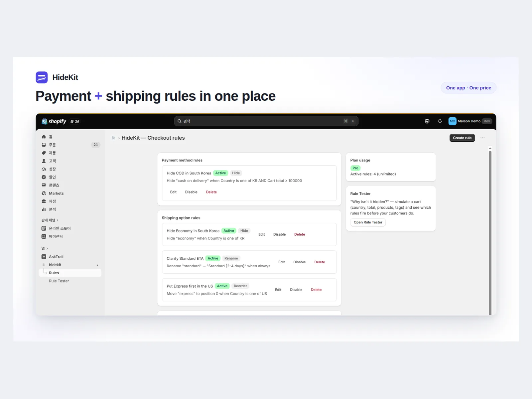Click the One app · One price badge

coord(468,88)
